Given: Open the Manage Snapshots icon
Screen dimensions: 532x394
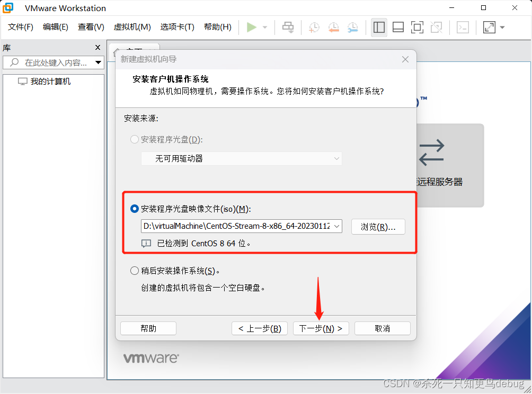Looking at the screenshot, I should point(352,26).
